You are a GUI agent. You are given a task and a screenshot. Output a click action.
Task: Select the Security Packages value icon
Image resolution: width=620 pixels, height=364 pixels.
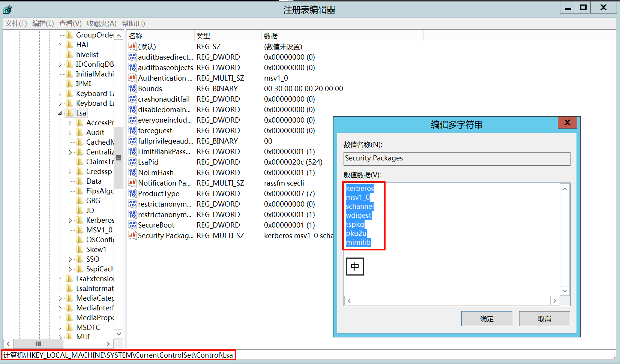pos(132,235)
